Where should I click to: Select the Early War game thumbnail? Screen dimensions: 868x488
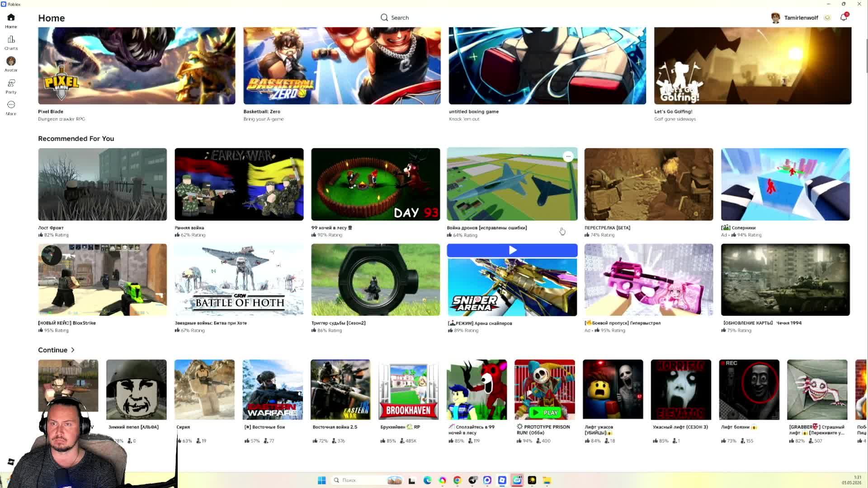point(239,184)
